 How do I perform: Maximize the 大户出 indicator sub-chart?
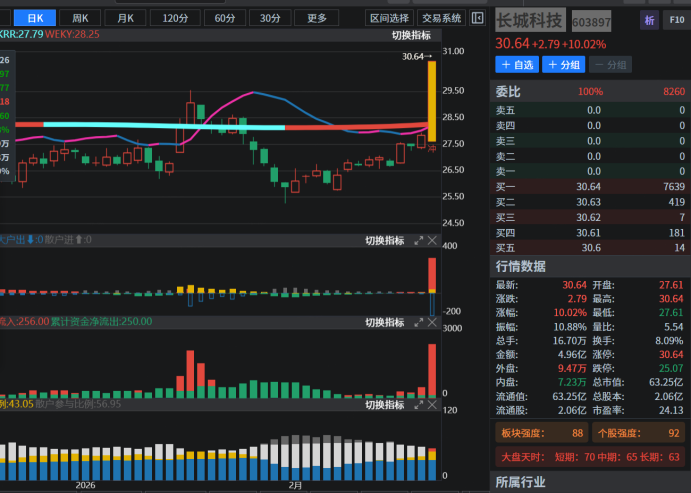point(418,240)
